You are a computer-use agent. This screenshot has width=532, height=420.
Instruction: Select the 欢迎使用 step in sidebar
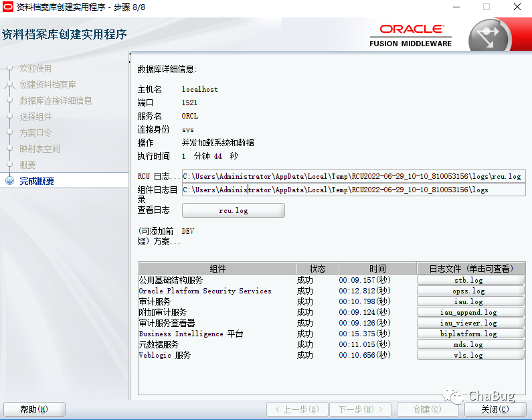point(35,68)
